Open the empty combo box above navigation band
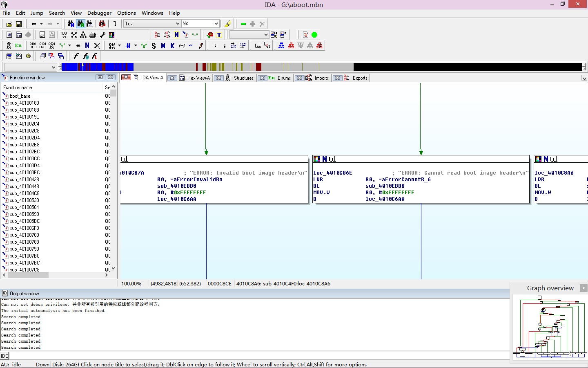The height and width of the screenshot is (368, 588). tap(30, 67)
